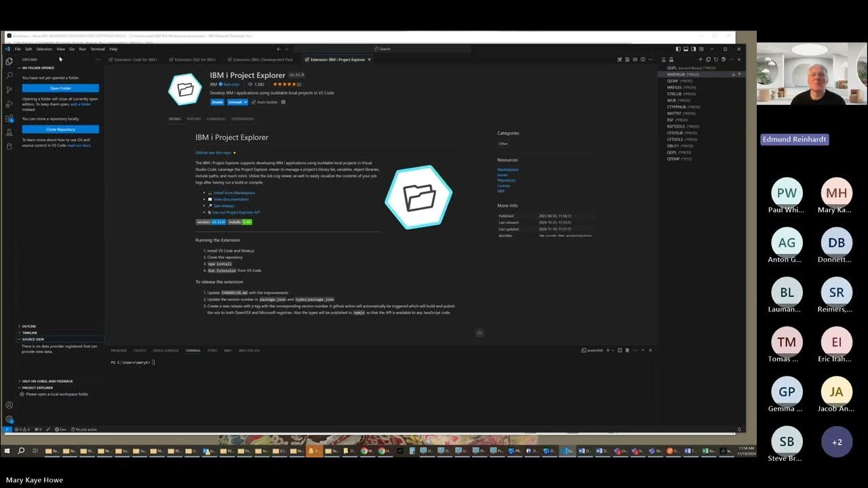The width and height of the screenshot is (868, 488).
Task: Click the scroll-to-top chevron circle button
Action: (x=479, y=333)
